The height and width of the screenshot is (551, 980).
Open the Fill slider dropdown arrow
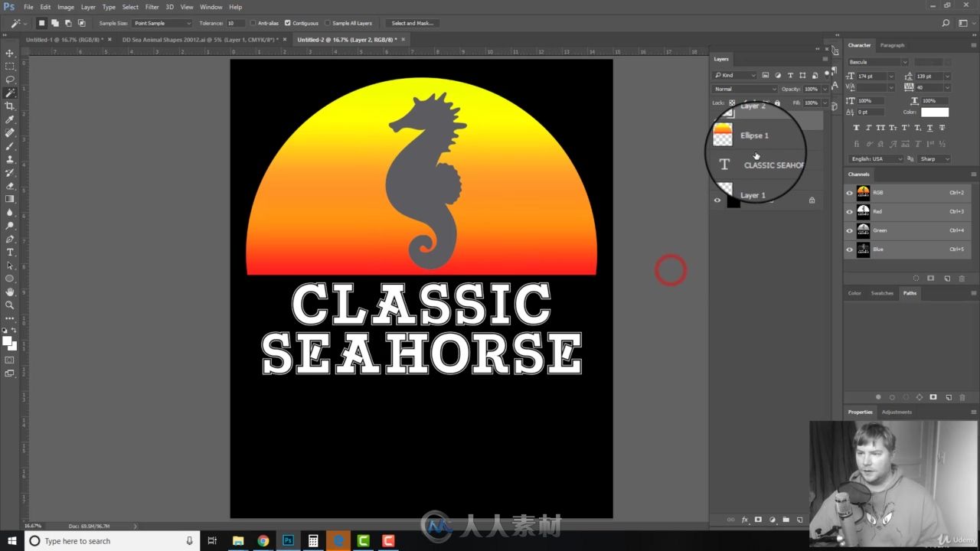825,103
